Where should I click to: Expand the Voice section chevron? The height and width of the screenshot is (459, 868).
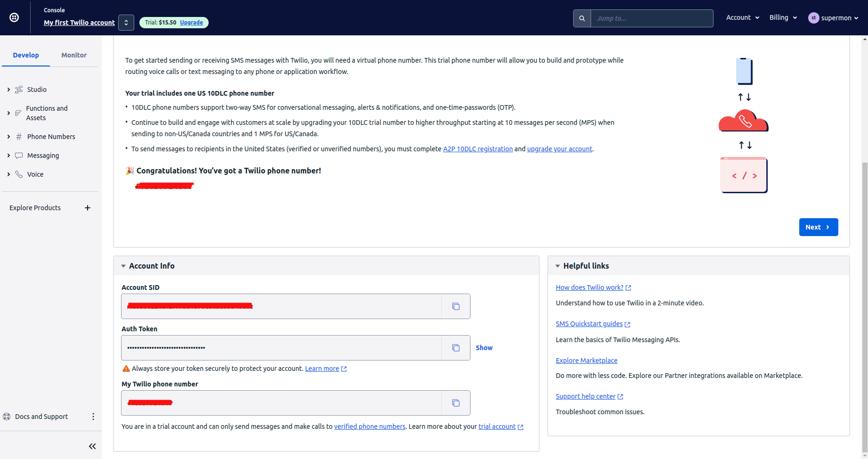tap(8, 174)
